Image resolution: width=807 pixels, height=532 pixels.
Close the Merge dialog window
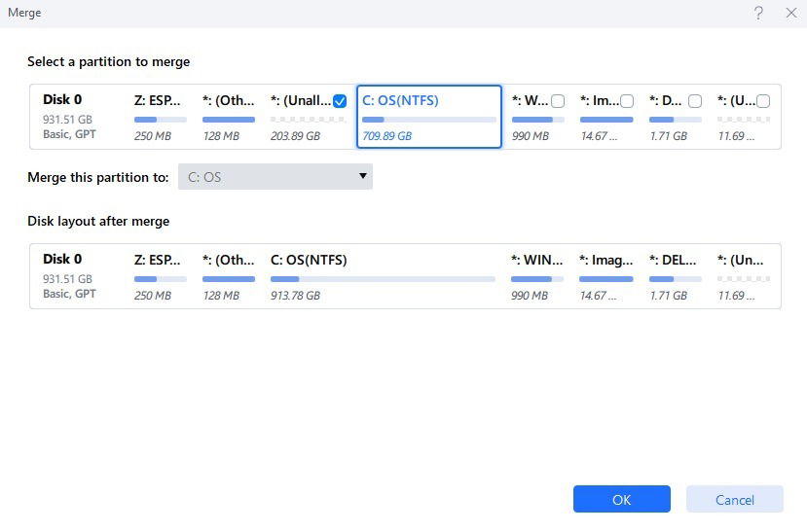pyautogui.click(x=791, y=13)
